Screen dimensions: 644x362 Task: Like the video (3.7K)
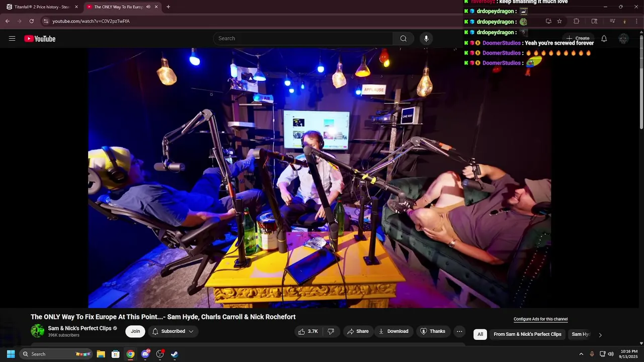pyautogui.click(x=308, y=331)
